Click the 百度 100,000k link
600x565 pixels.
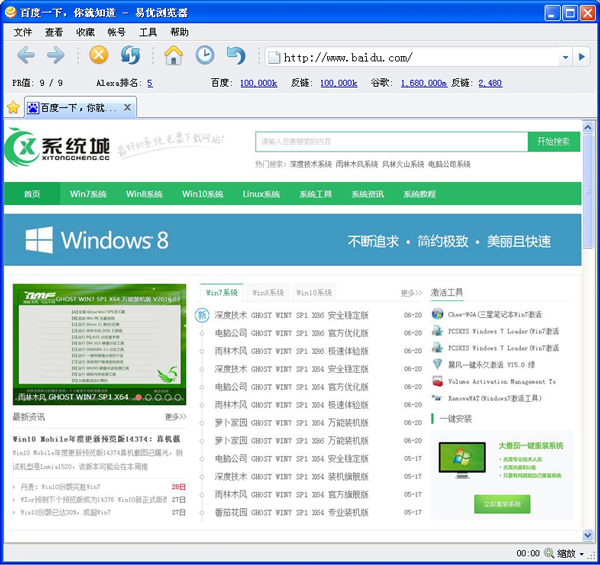[x=259, y=83]
